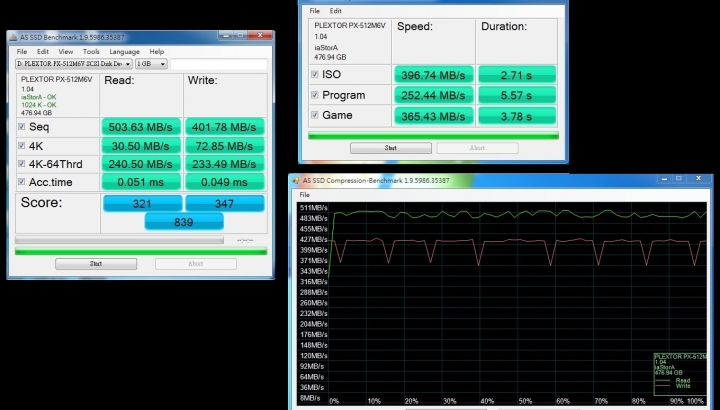Open Edit menu in AS SSD Benchmark window
Image resolution: width=720 pixels, height=410 pixels.
coord(43,51)
